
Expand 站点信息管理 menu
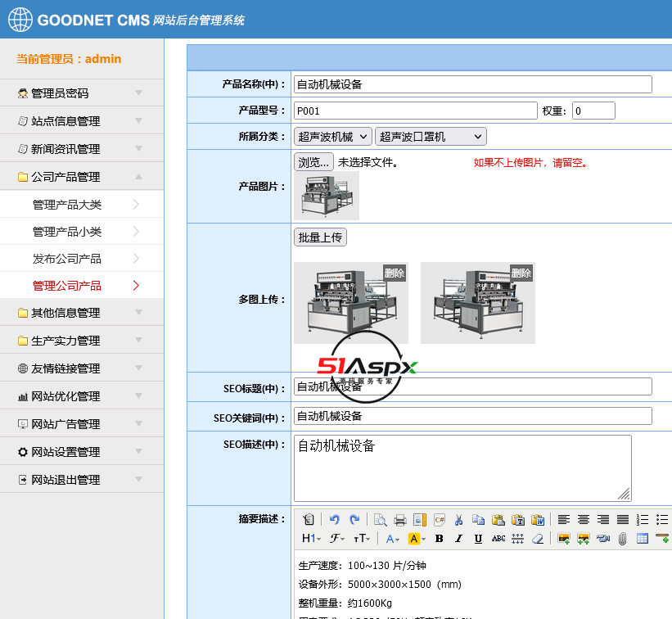coord(82,121)
